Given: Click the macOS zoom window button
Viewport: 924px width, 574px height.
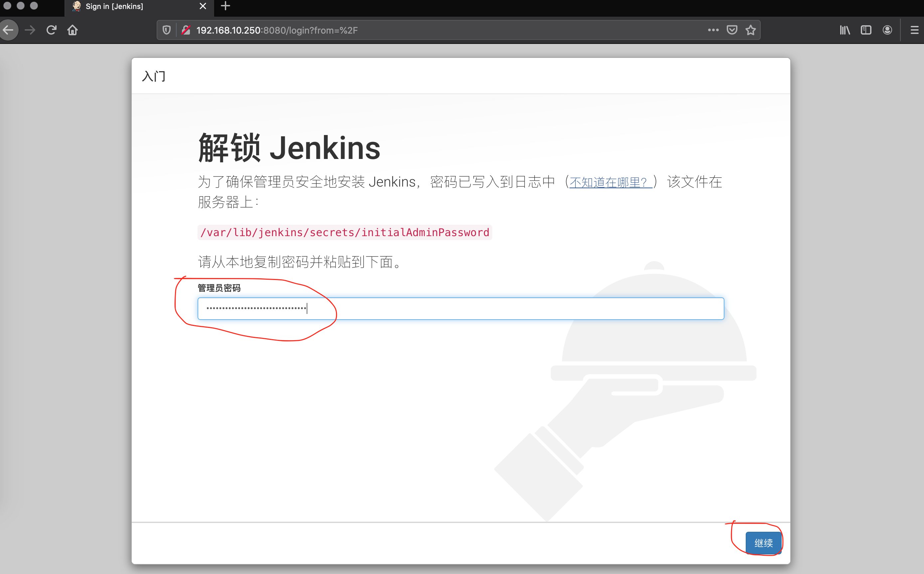Looking at the screenshot, I should click(34, 6).
